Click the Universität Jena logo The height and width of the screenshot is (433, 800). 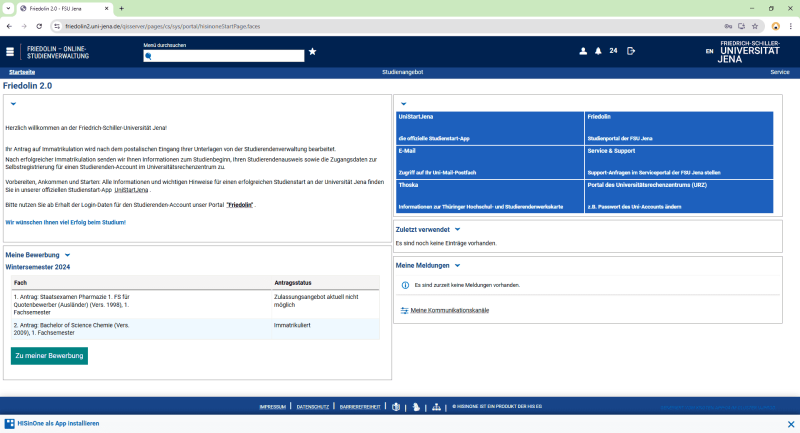[x=749, y=52]
